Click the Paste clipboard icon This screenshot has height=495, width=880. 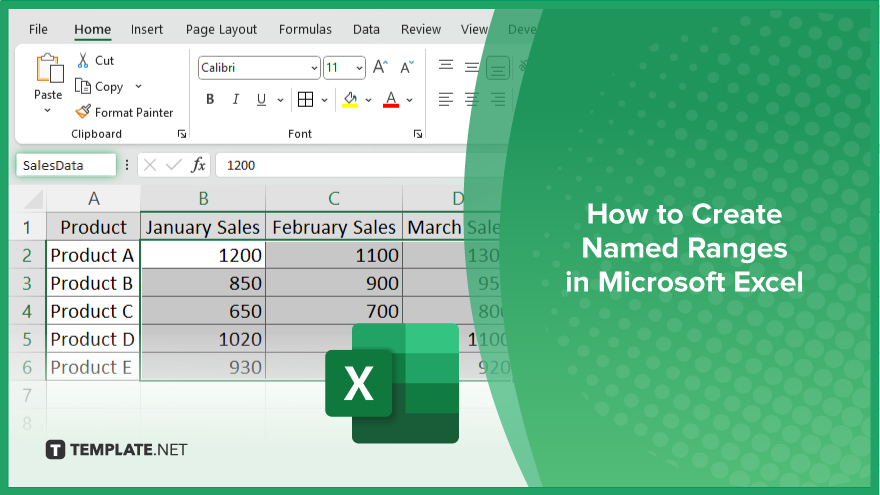tap(49, 68)
